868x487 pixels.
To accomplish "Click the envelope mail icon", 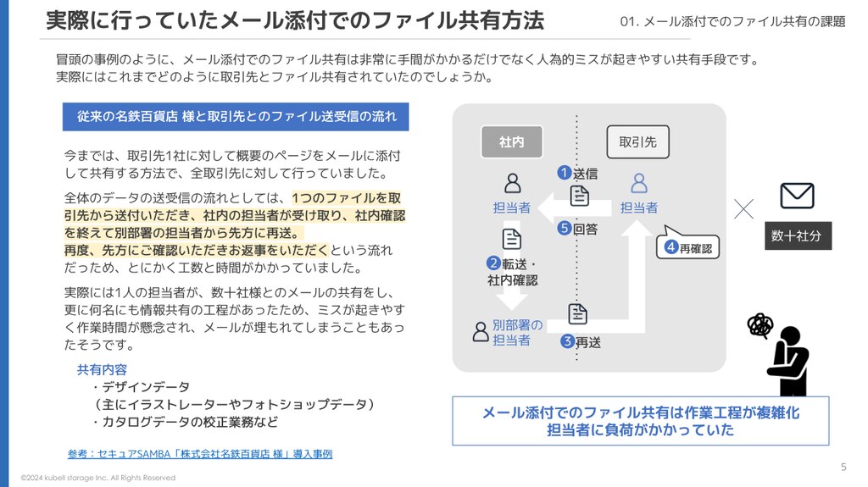I will (797, 196).
